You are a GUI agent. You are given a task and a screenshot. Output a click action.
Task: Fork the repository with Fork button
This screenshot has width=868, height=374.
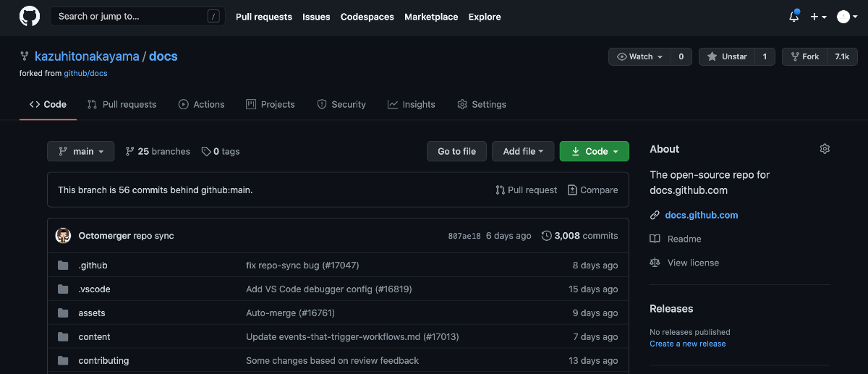tap(805, 56)
